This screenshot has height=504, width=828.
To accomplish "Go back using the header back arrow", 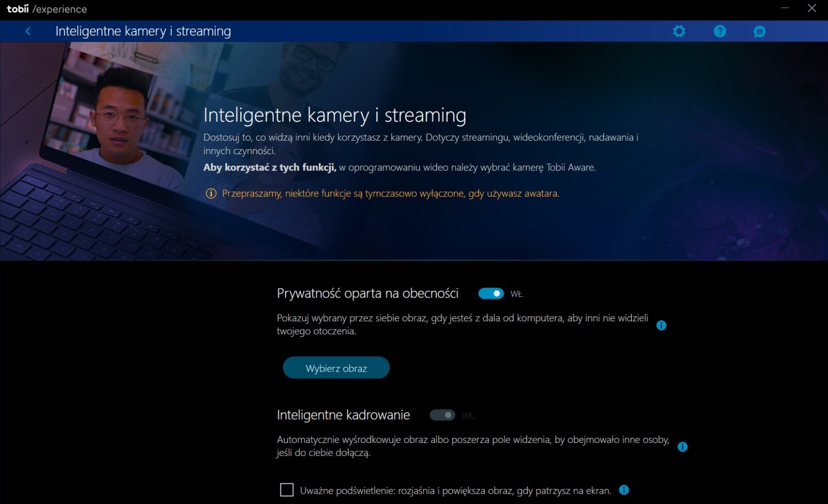I will [28, 32].
